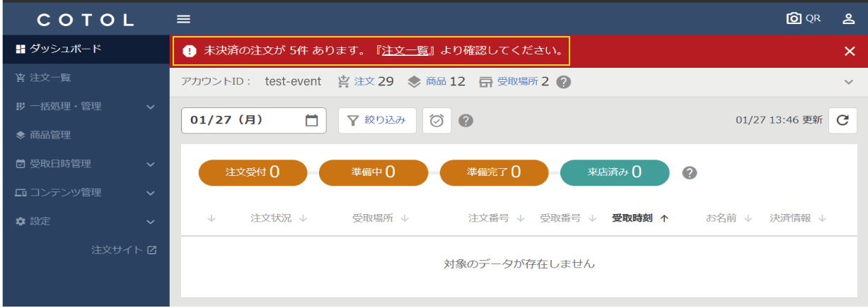Click the alarm clock icon button
868x308 pixels.
(436, 121)
